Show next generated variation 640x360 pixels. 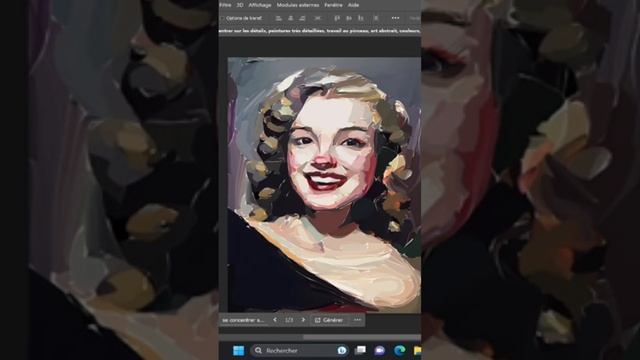point(303,320)
